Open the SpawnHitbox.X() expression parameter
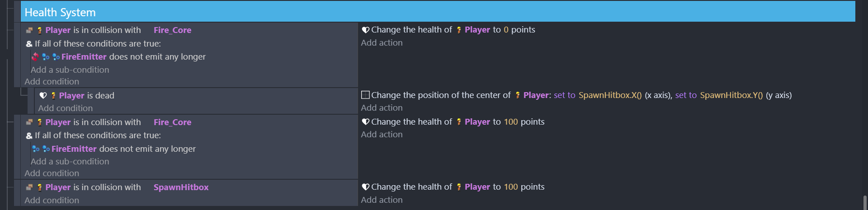868x210 pixels. [610, 95]
